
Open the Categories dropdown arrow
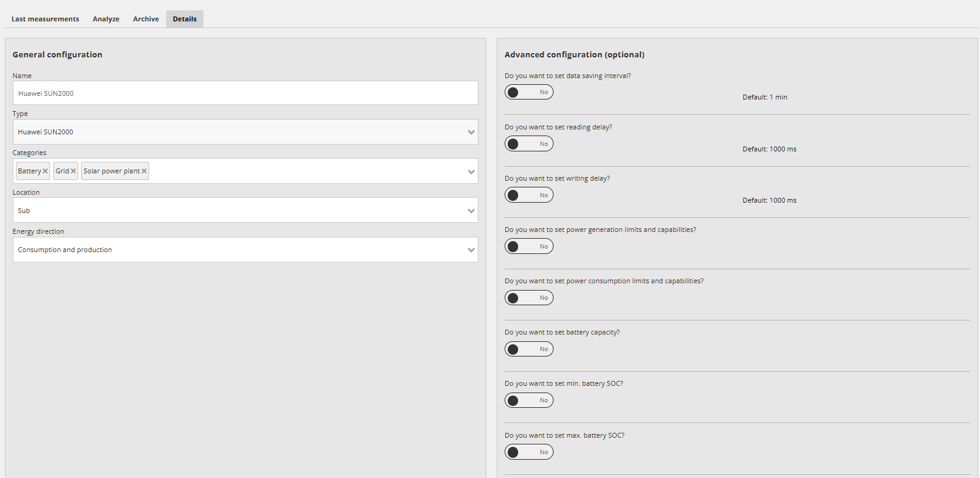tap(471, 172)
